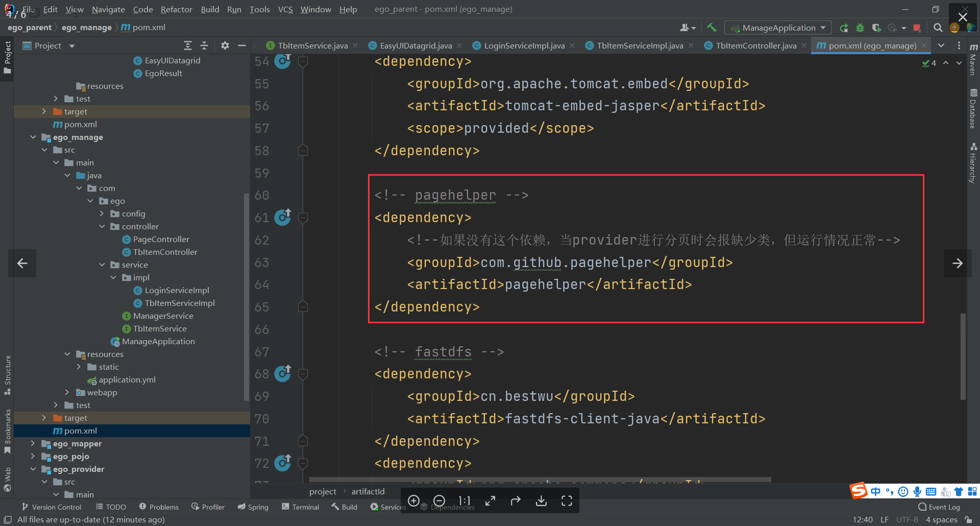The height and width of the screenshot is (526, 980).
Task: Download the image via viewer toolbar
Action: [542, 501]
